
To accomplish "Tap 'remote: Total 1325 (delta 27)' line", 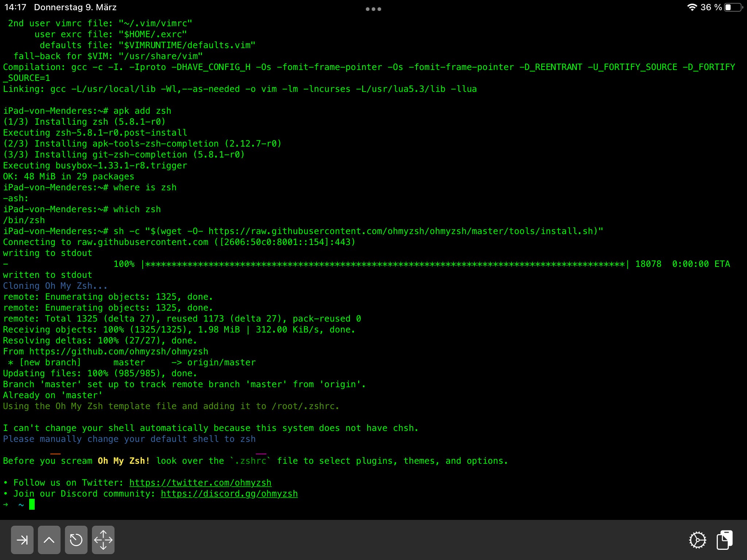I will [x=182, y=319].
